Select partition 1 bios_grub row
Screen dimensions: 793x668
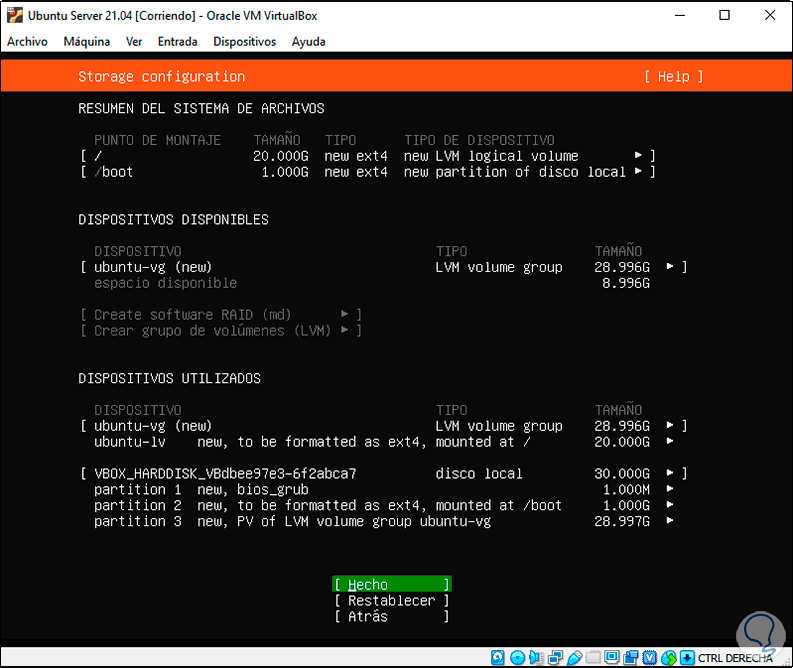384,489
